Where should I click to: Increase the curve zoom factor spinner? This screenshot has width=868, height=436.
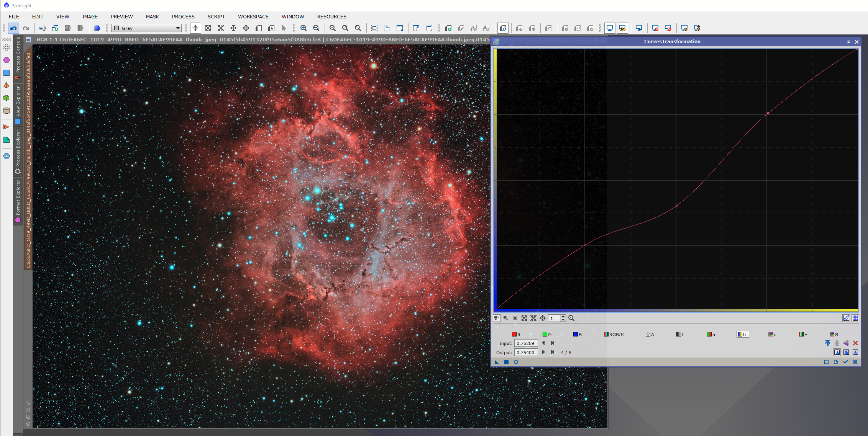click(563, 317)
